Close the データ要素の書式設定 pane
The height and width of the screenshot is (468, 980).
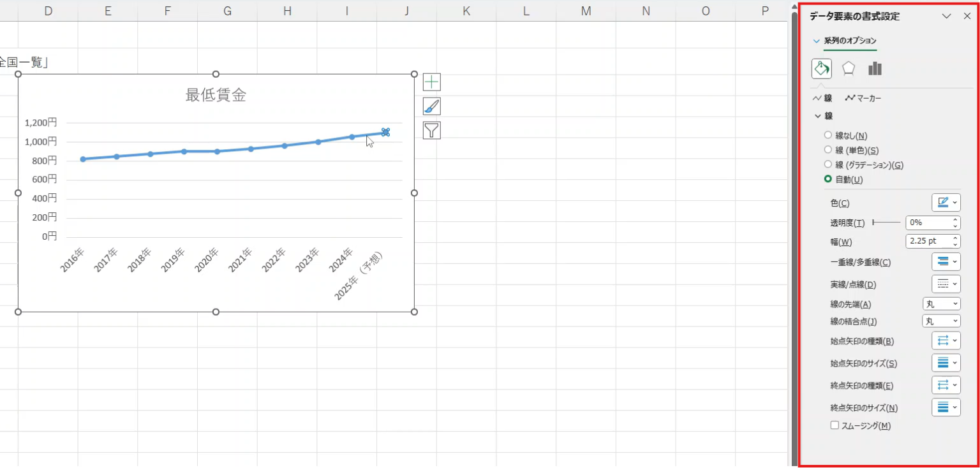pyautogui.click(x=967, y=17)
